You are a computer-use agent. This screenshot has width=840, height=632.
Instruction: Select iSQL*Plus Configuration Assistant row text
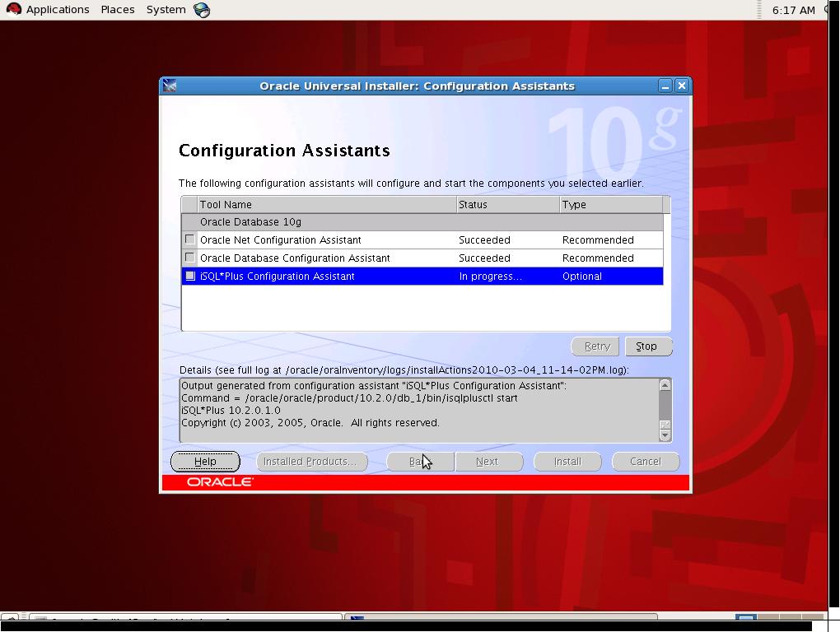tap(277, 276)
